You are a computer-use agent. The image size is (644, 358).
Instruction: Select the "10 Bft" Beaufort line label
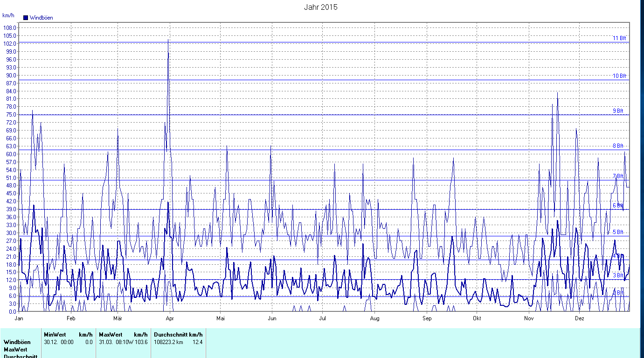[x=619, y=76]
